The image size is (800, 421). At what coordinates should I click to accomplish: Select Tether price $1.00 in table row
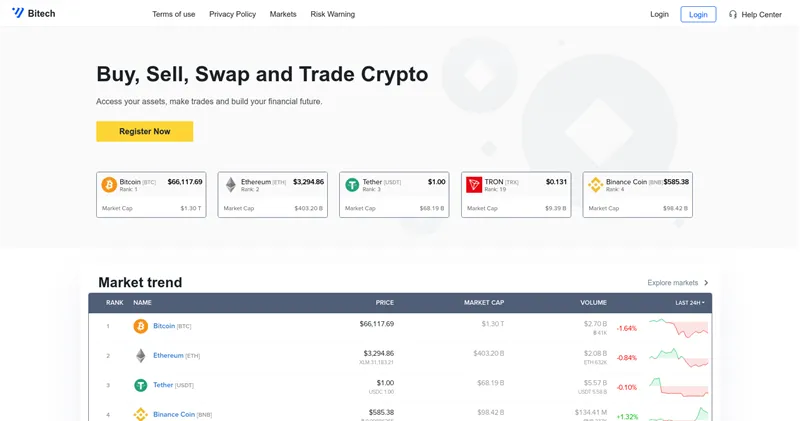(x=385, y=383)
